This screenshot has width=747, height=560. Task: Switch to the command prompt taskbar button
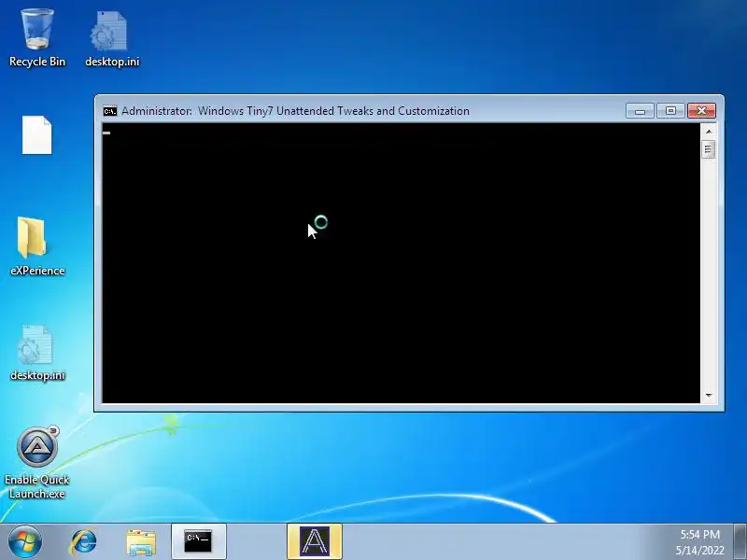198,542
